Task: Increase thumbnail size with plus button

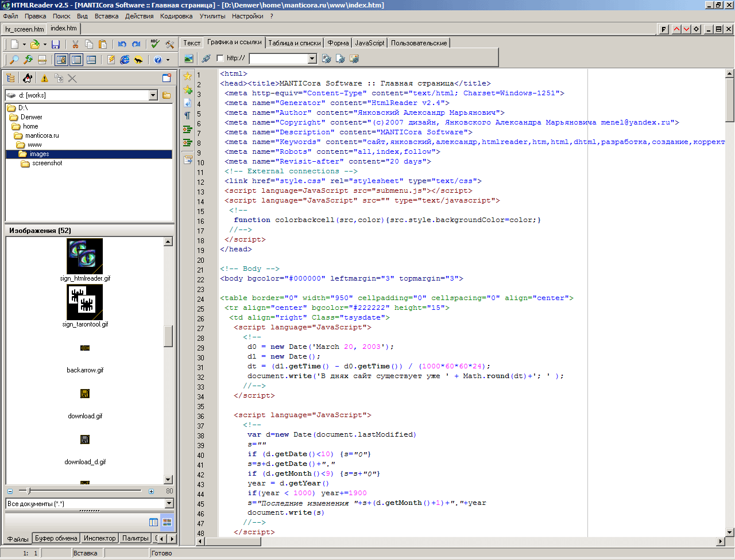Action: 151,491
